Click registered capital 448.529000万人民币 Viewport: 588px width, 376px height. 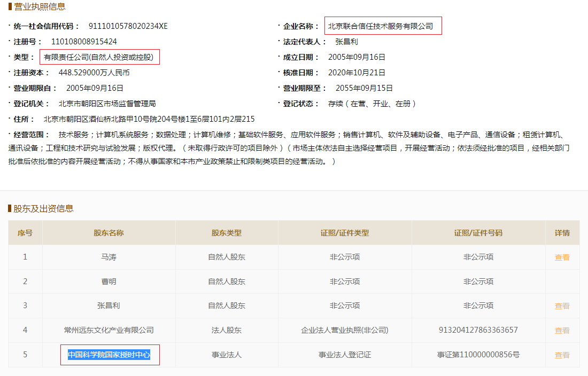pos(94,73)
